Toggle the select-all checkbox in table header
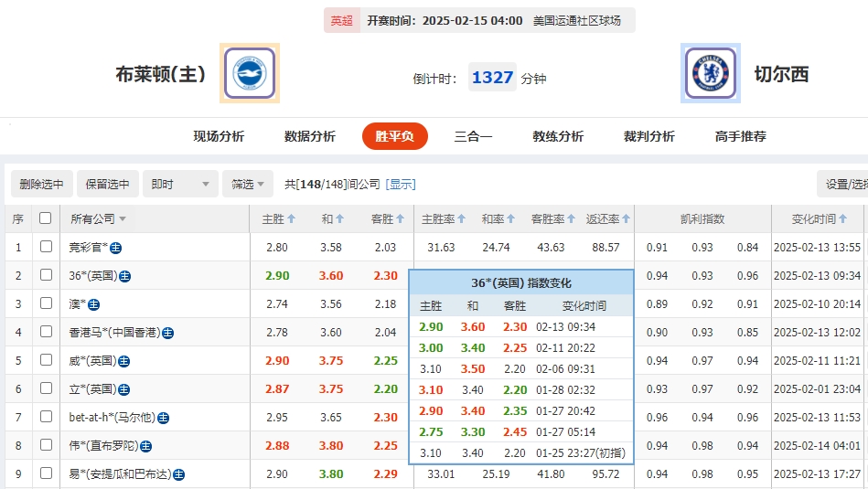Image resolution: width=868 pixels, height=489 pixels. [x=46, y=218]
